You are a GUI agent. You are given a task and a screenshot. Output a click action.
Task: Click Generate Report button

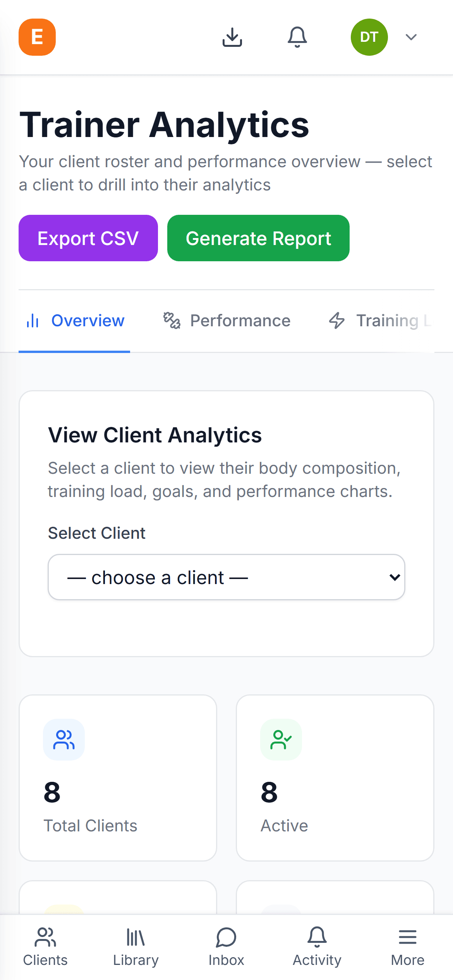coord(258,238)
